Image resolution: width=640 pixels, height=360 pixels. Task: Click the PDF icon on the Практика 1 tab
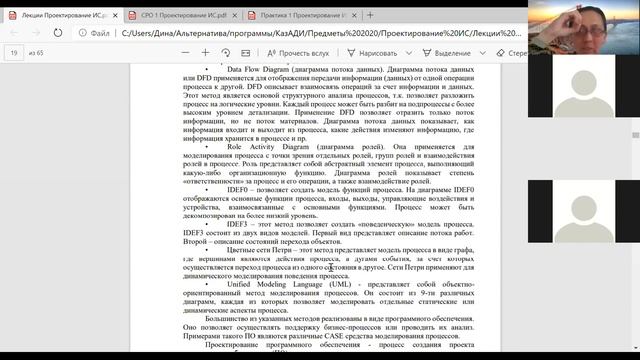coord(251,15)
